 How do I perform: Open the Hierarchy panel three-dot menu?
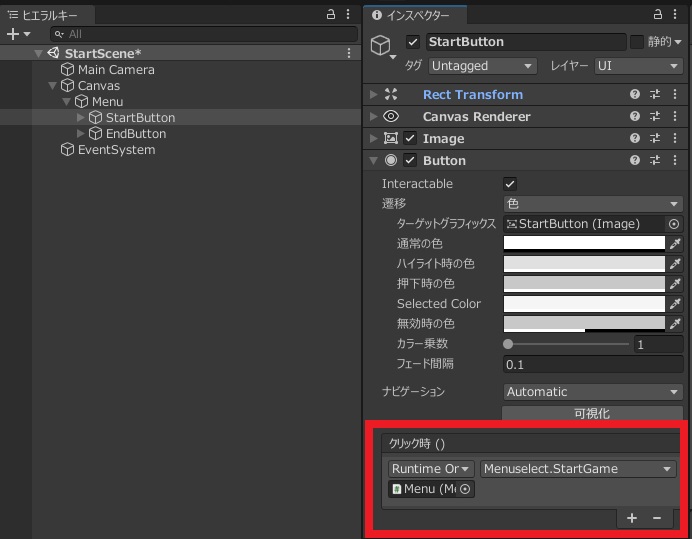point(348,15)
